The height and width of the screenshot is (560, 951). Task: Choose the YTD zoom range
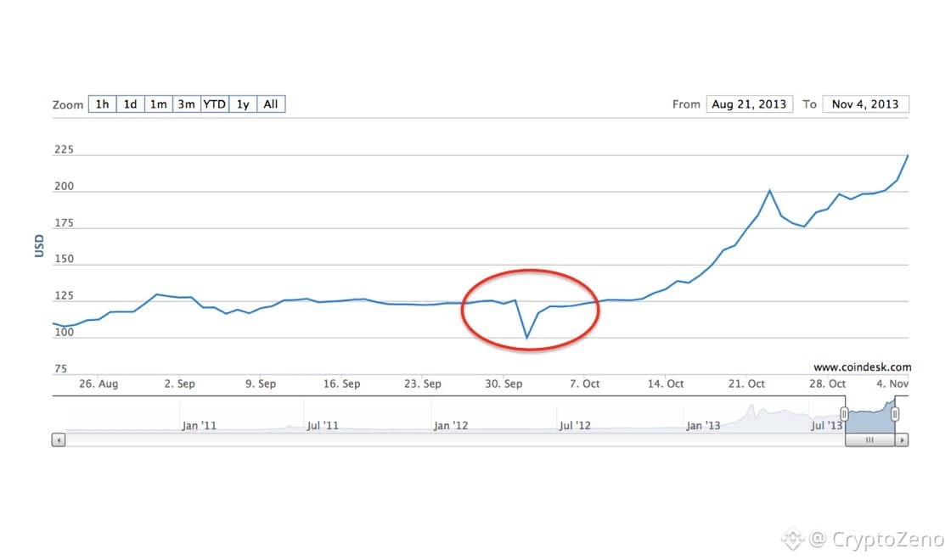coord(215,104)
